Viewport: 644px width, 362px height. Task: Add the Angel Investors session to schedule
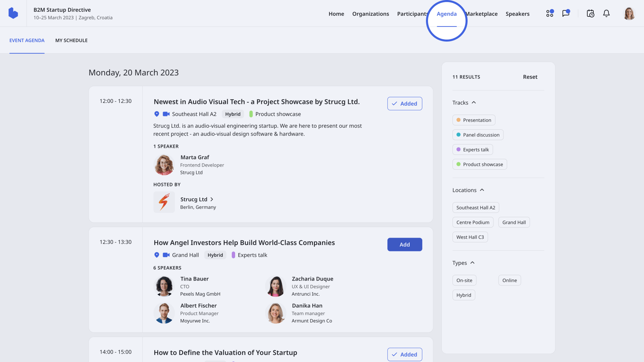coord(404,244)
